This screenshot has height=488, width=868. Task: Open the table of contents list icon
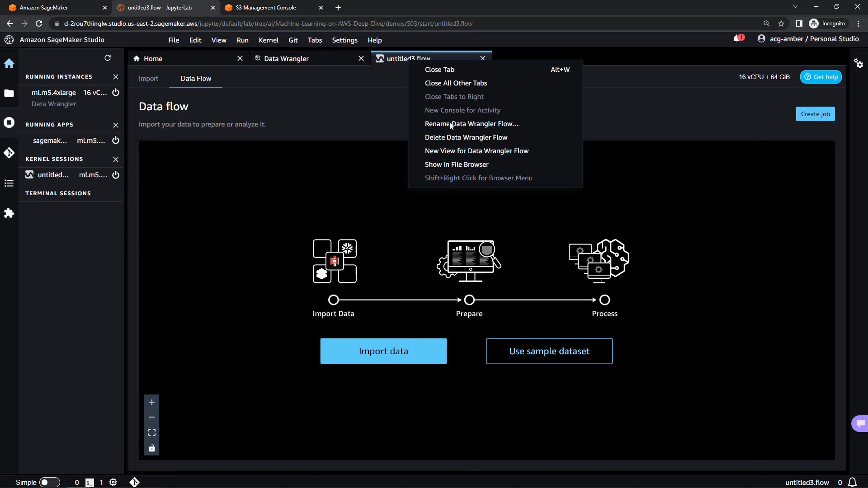tap(9, 183)
